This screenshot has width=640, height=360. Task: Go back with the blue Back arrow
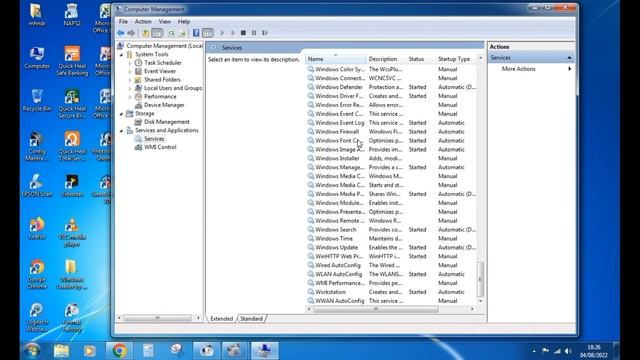pos(120,33)
